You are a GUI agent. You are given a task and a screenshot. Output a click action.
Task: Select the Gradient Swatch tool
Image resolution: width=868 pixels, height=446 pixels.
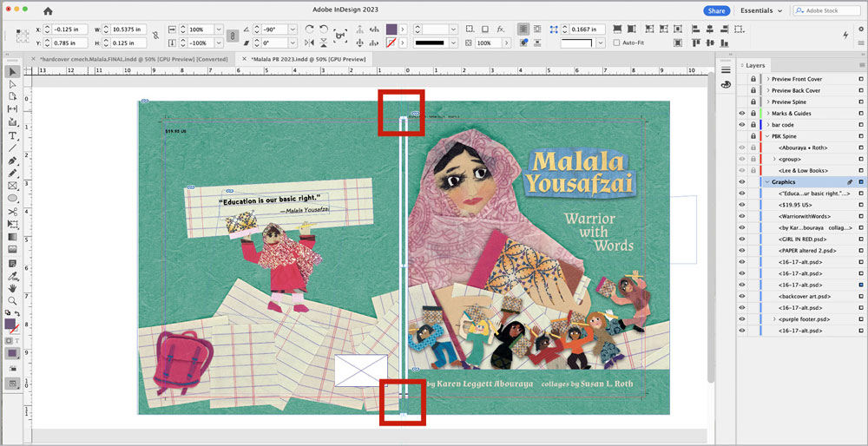[12, 237]
